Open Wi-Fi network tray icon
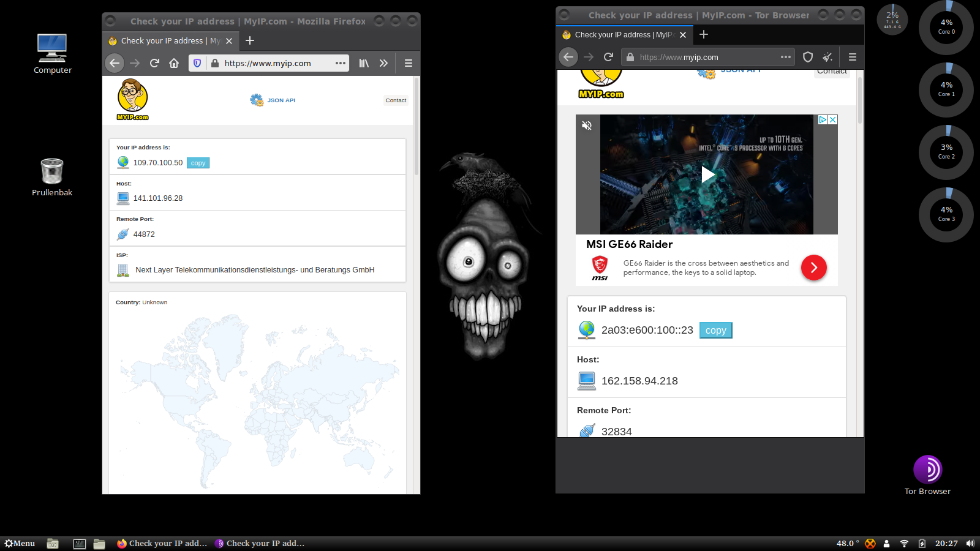980x551 pixels. 904,544
